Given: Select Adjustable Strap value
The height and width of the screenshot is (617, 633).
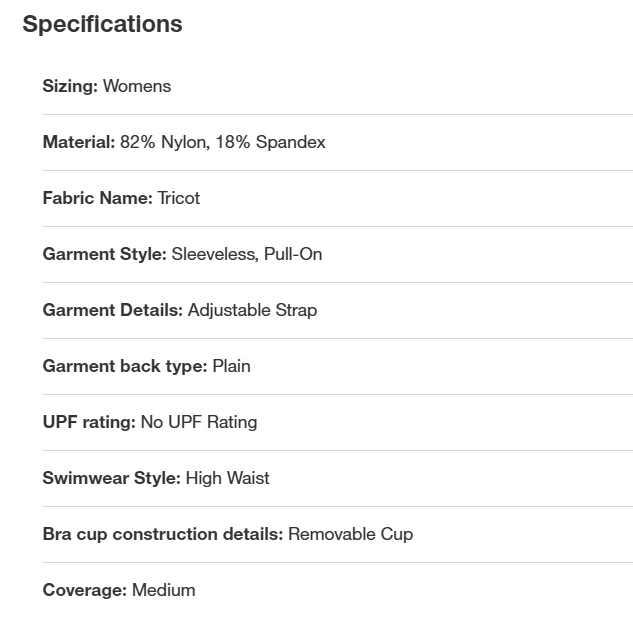Looking at the screenshot, I should click(x=252, y=310).
